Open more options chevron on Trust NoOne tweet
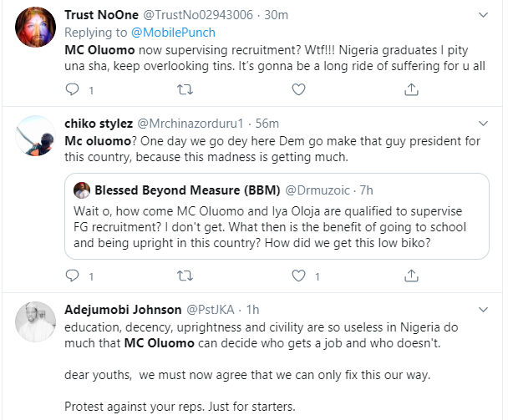 click(483, 16)
